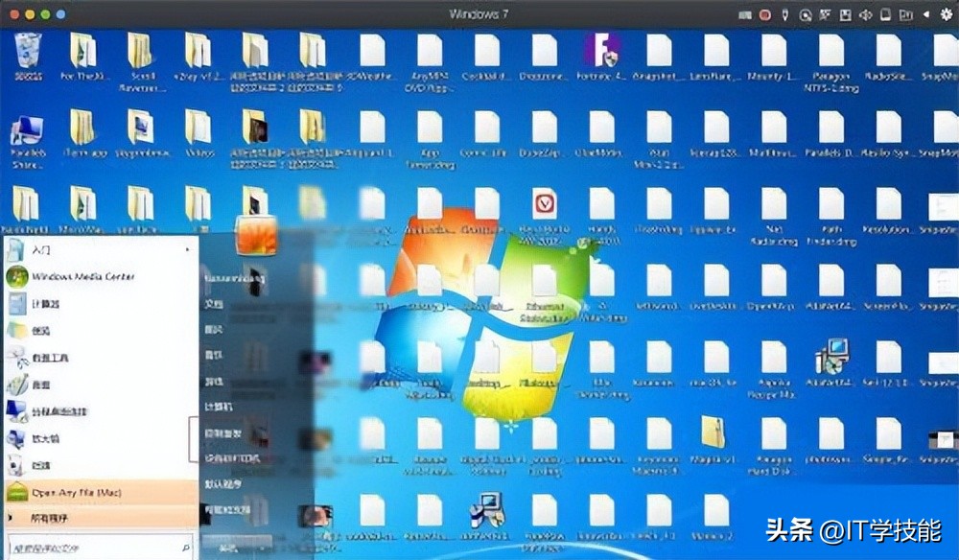
Task: Expand the 入门 submenu arrow
Action: [x=190, y=249]
